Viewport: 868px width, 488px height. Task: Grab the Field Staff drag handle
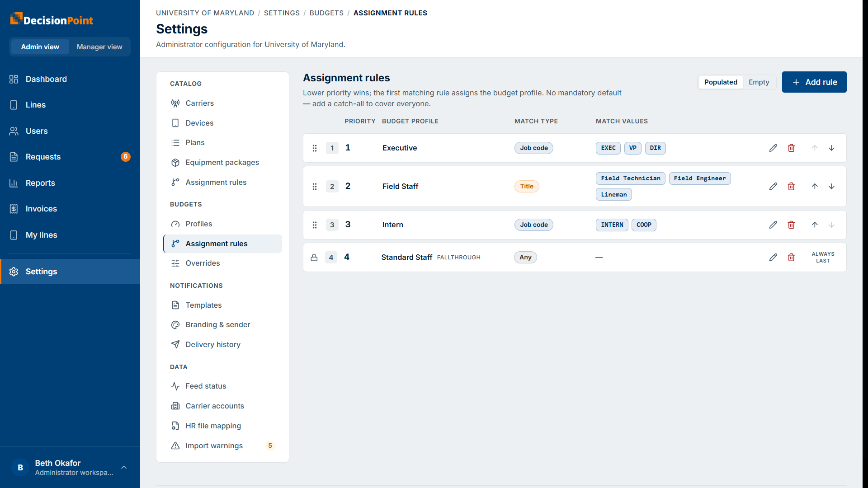[x=315, y=187]
